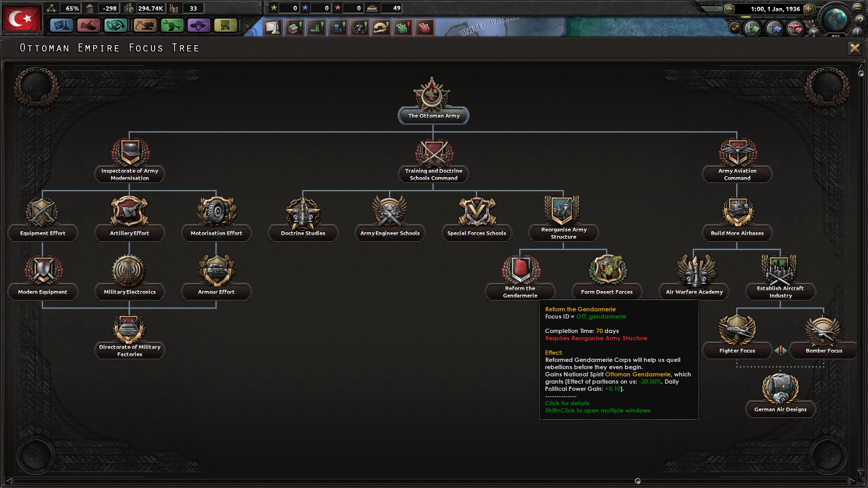This screenshot has height=488, width=868.
Task: Select the Modern Equipment focus
Action: [x=42, y=277]
